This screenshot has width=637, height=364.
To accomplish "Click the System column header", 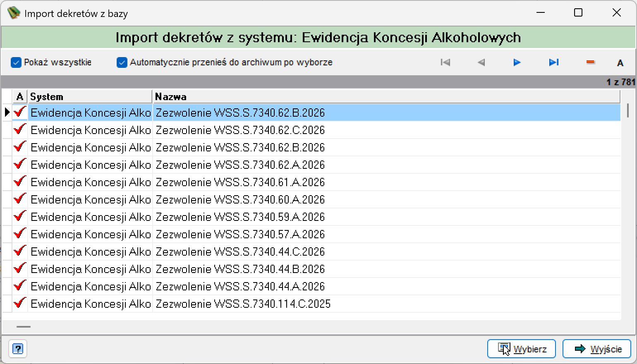I will point(90,97).
